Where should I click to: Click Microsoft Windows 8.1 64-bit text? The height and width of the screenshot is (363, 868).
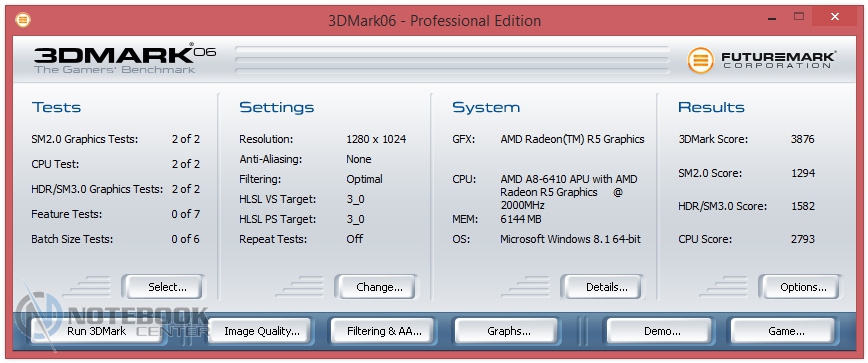click(x=571, y=240)
